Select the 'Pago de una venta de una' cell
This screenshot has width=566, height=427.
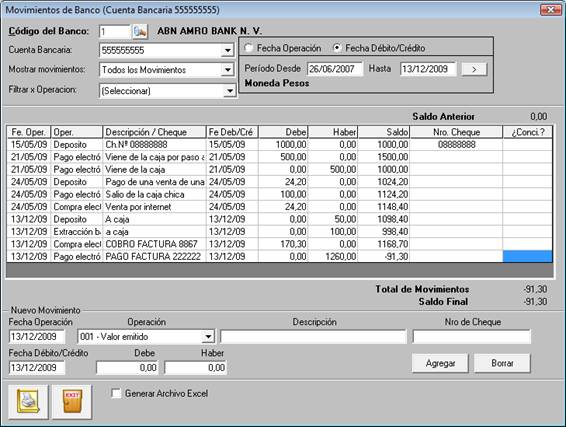coord(154,182)
